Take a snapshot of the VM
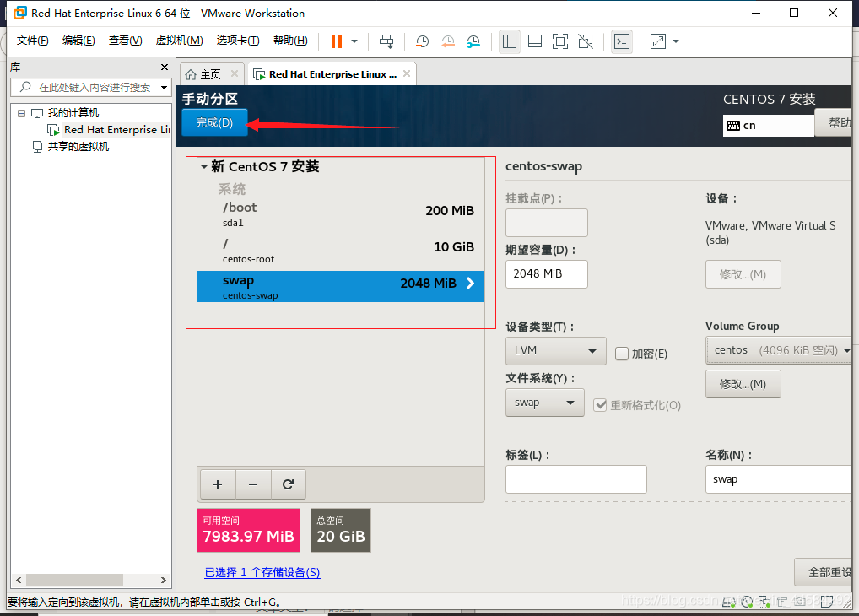Viewport: 859px width, 616px height. 422,41
